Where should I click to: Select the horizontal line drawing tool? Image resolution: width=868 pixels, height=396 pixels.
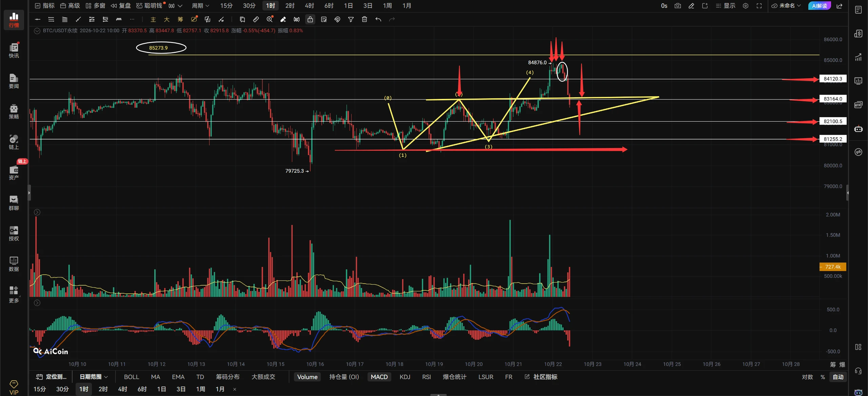click(38, 19)
